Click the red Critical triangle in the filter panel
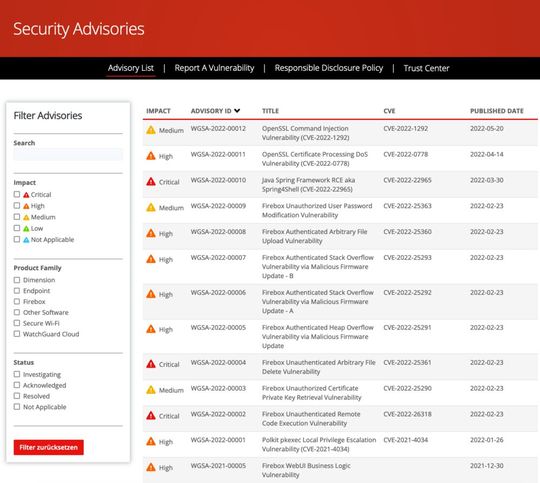The image size is (540, 483). (x=26, y=195)
